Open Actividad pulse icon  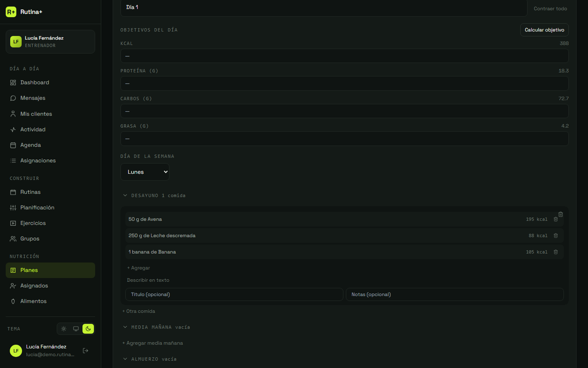click(13, 130)
